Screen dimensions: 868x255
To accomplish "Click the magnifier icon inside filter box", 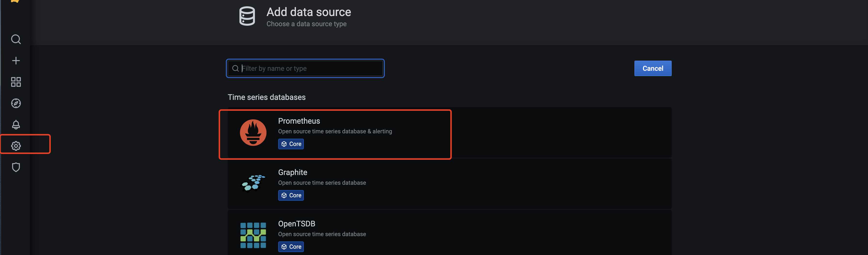I will [236, 68].
